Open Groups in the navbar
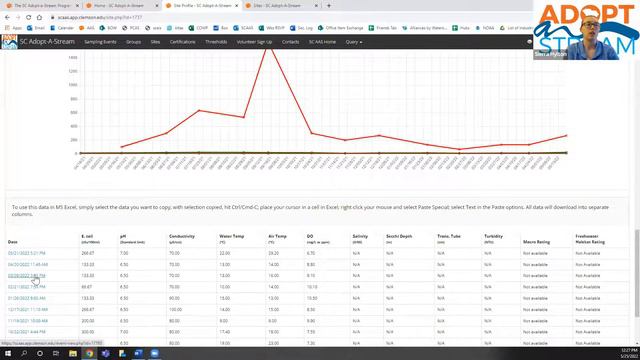This screenshot has height=360, width=640. 133,42
